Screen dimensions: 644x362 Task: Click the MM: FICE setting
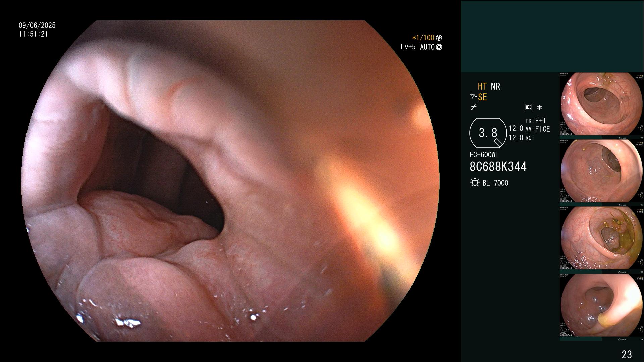point(538,129)
